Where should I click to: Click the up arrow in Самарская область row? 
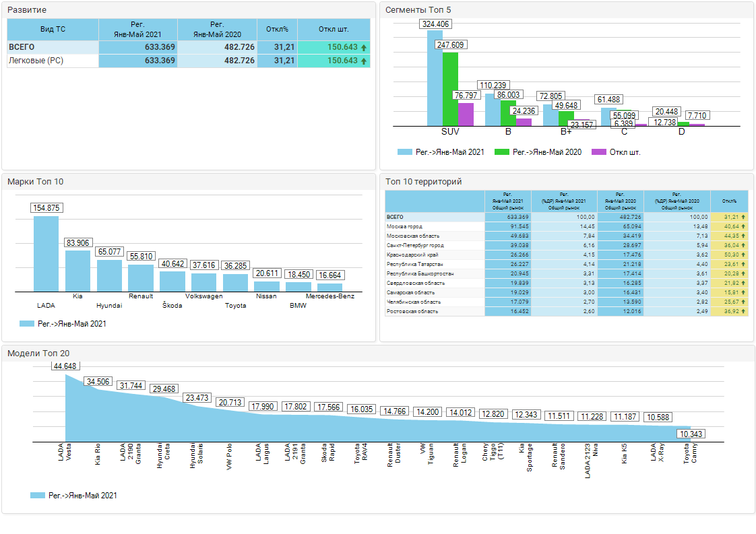[x=743, y=293]
